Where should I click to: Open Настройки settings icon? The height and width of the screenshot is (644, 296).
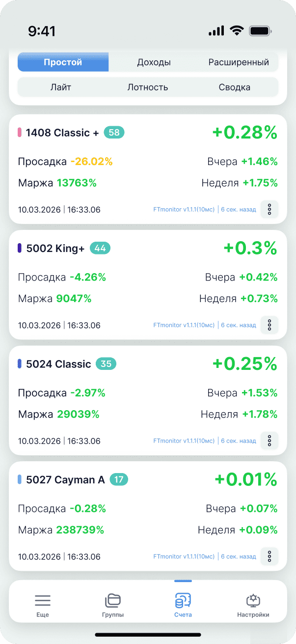tap(253, 600)
